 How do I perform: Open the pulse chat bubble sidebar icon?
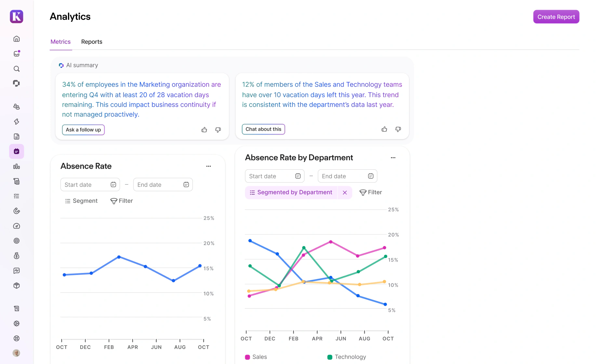pos(17,271)
